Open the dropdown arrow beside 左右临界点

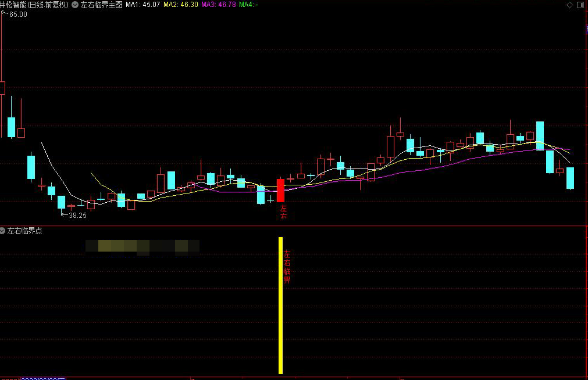[x=2, y=231]
